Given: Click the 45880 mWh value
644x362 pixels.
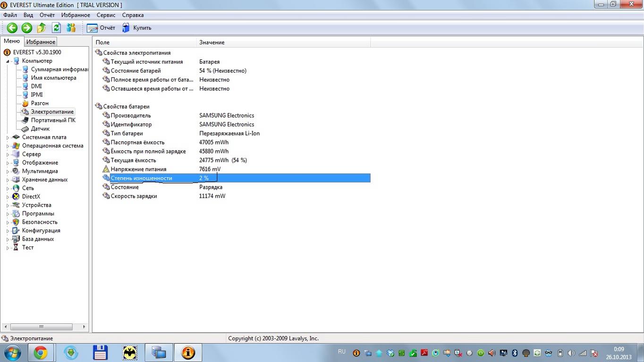Looking at the screenshot, I should coord(214,152).
